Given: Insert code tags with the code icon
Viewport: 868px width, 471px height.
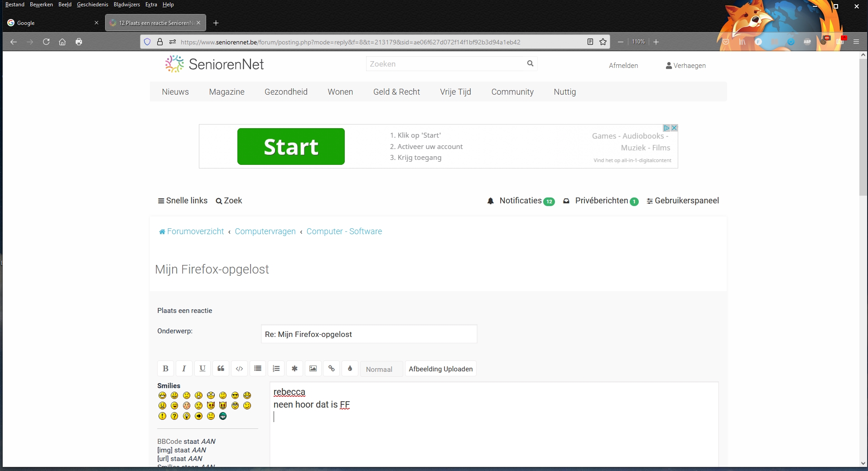Looking at the screenshot, I should click(239, 369).
